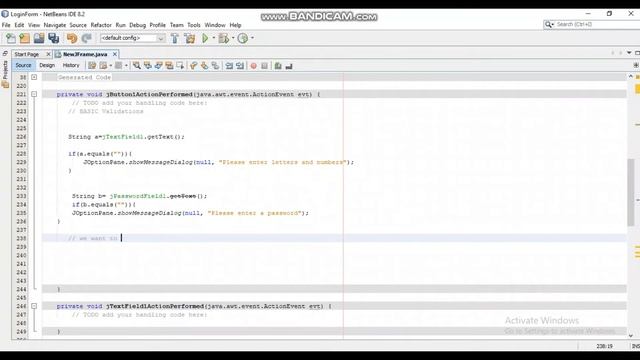Click the editor Back navigation icon
Viewport: 640px width, 360px height.
click(103, 66)
